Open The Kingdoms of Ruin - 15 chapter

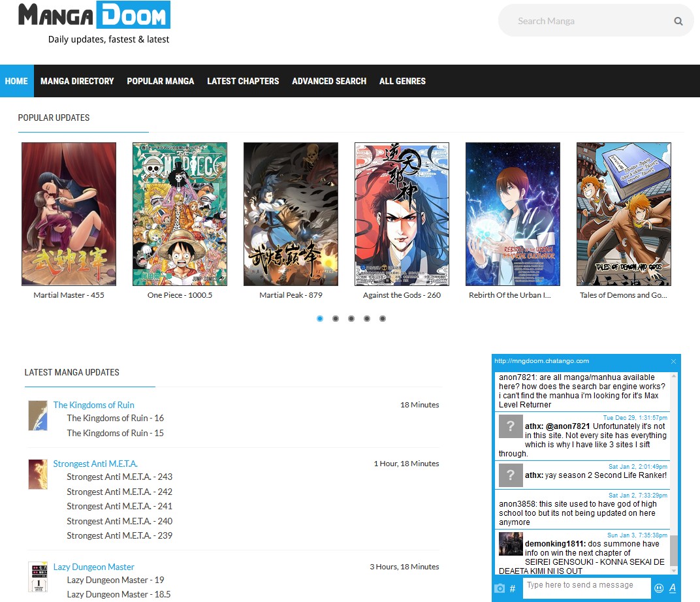coord(115,433)
